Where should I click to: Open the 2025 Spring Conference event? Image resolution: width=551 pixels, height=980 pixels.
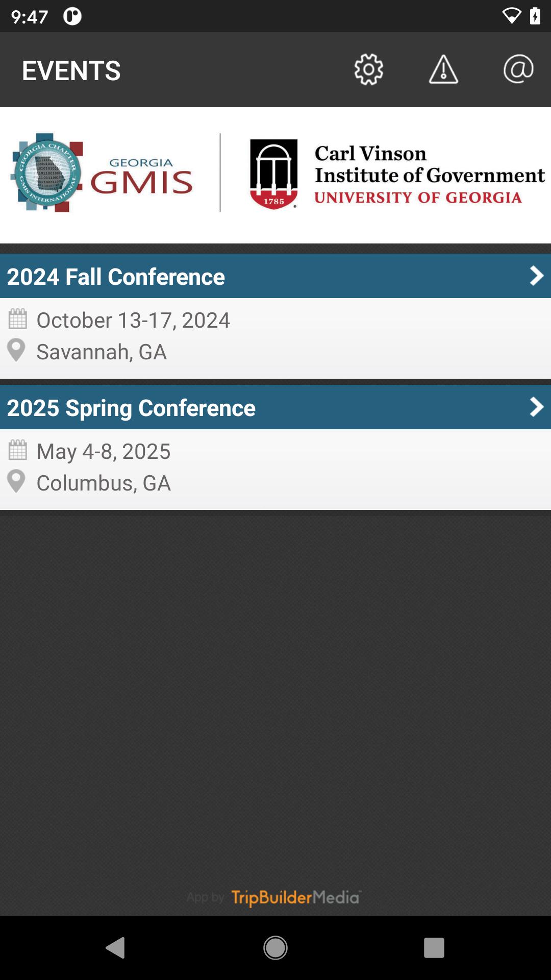131,408
